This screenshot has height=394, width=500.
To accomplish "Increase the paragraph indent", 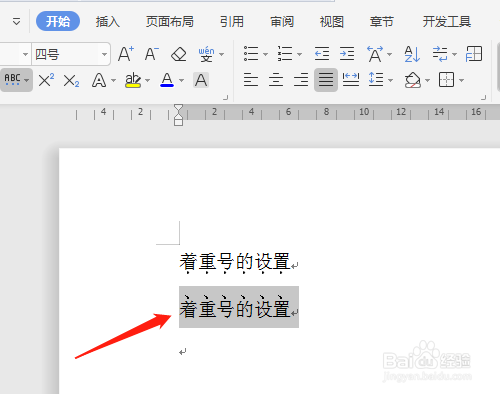I will [347, 54].
